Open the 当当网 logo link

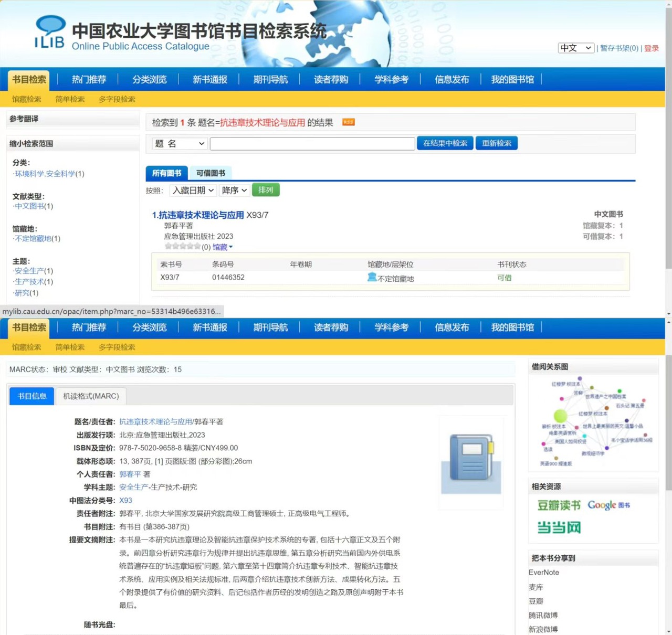[559, 527]
